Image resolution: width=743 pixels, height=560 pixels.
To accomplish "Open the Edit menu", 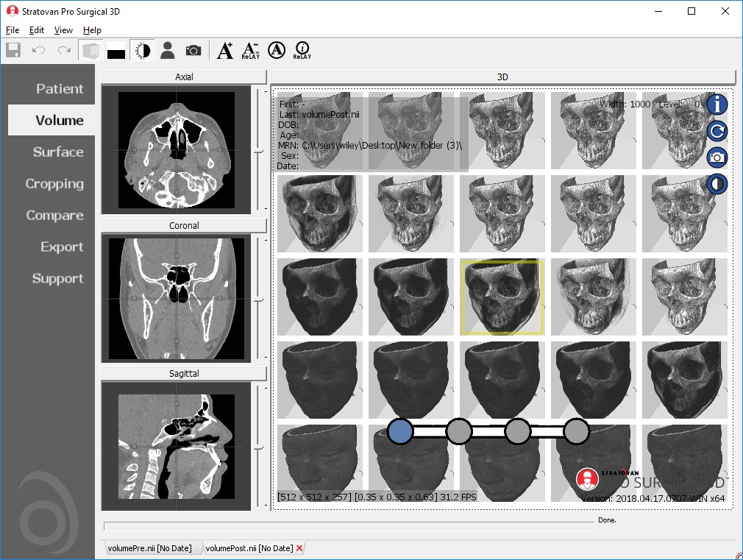I will pos(37,30).
